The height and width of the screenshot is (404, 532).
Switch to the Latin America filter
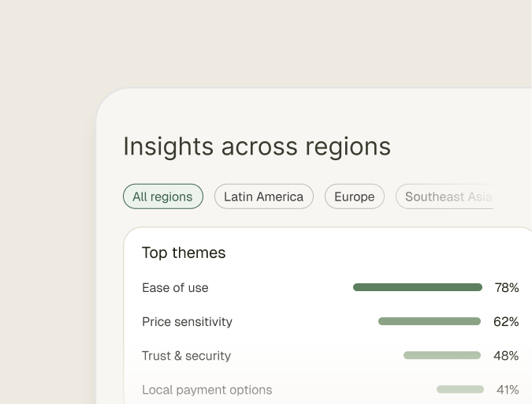click(263, 196)
